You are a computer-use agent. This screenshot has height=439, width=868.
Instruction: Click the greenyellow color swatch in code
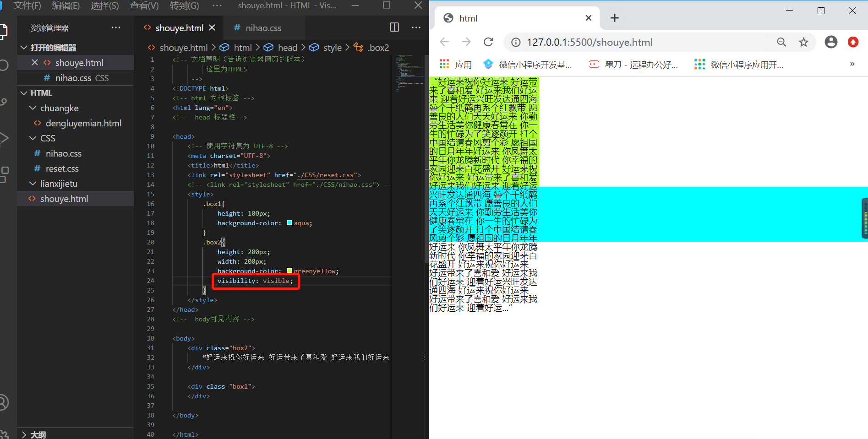click(x=289, y=271)
